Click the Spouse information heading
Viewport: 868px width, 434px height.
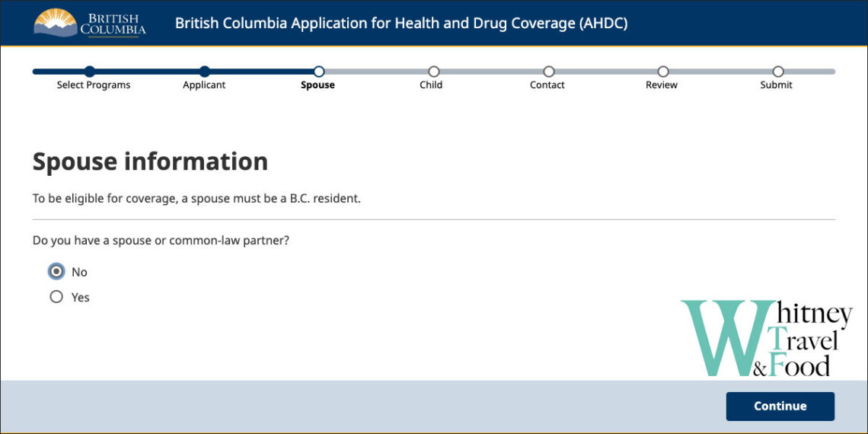click(x=150, y=161)
